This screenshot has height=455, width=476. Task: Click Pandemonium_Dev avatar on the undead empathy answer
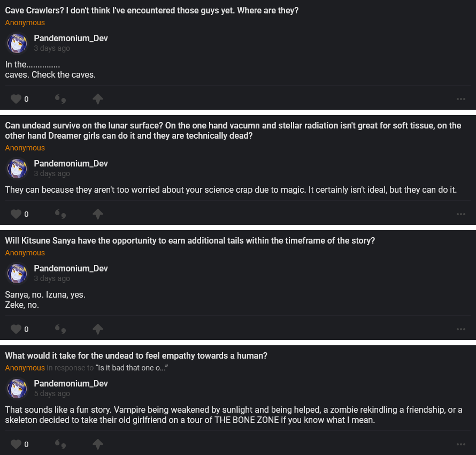coord(17,389)
